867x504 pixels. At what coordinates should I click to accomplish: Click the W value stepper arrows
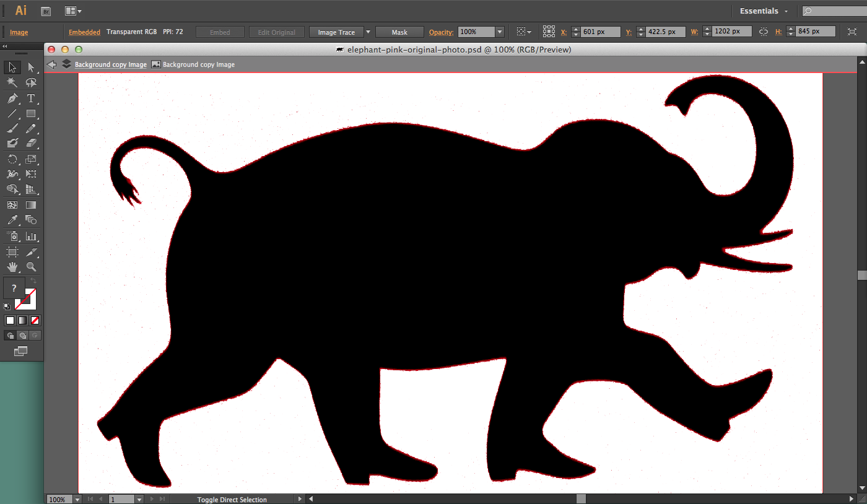(x=707, y=32)
